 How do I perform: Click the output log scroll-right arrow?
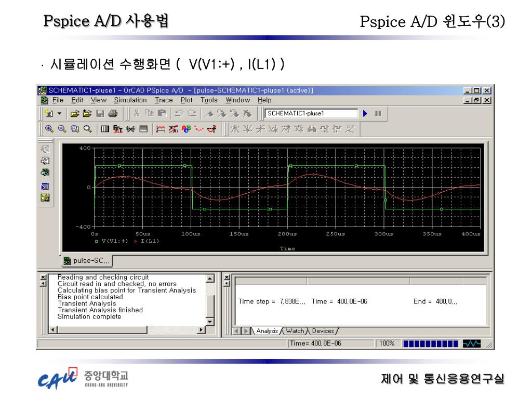pos(201,329)
